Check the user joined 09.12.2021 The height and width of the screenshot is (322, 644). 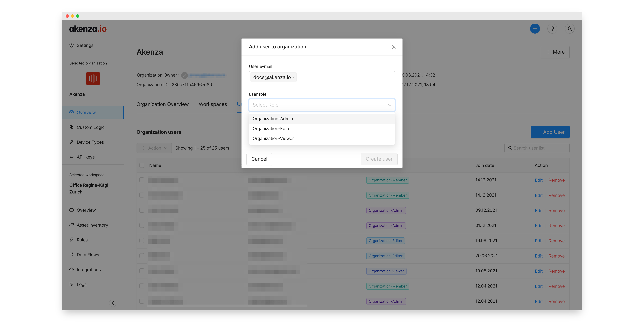tap(142, 210)
